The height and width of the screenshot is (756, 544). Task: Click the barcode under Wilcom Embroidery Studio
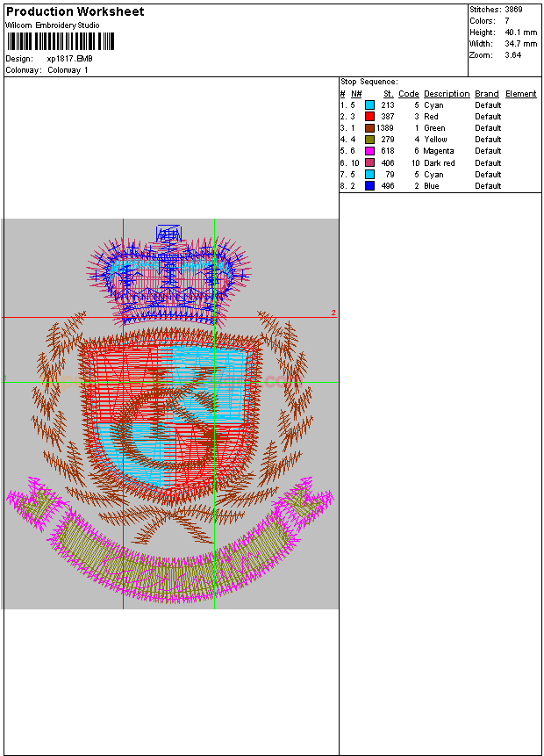(x=60, y=41)
